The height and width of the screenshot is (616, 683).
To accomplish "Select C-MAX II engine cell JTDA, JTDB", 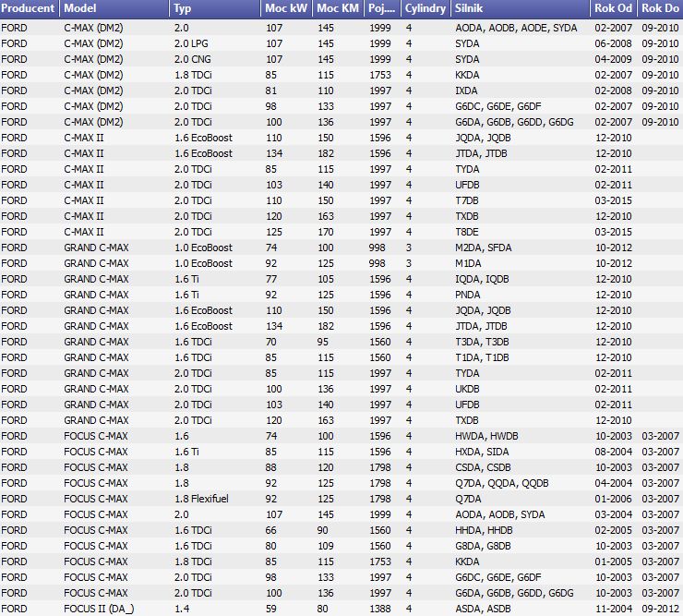I will pyautogui.click(x=481, y=153).
